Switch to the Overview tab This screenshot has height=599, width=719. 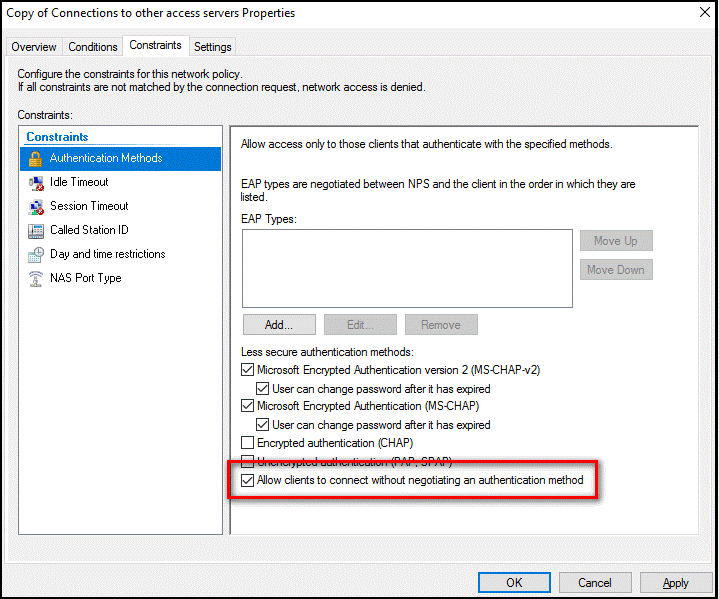(x=33, y=47)
